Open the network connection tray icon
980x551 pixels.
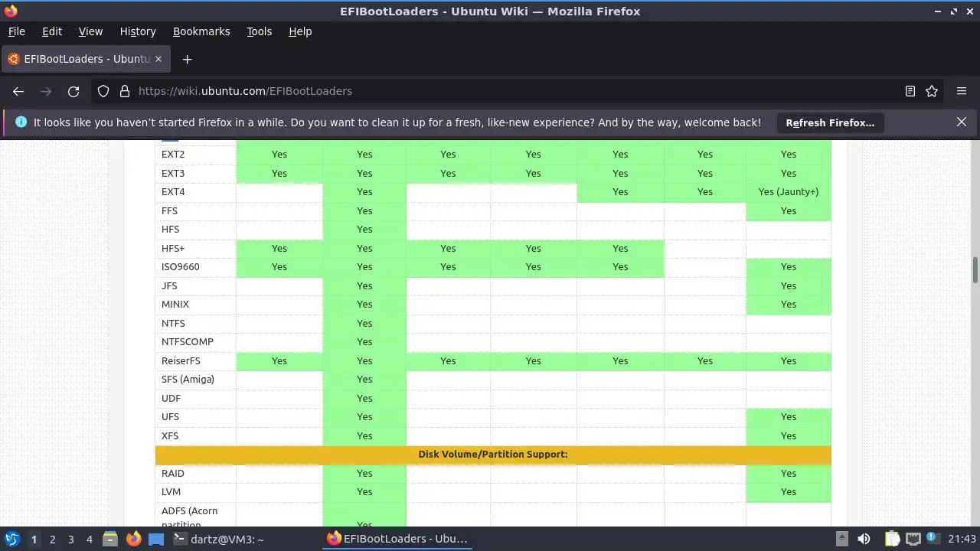point(913,539)
